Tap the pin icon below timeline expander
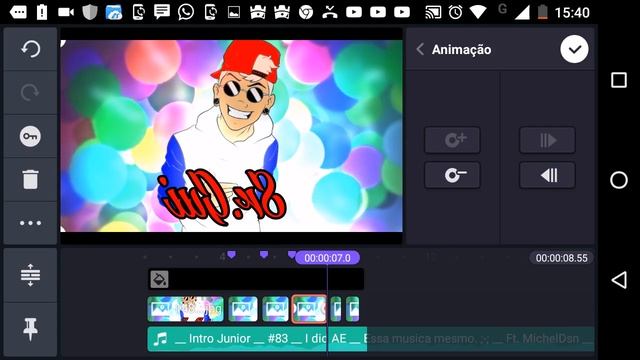 tap(30, 329)
